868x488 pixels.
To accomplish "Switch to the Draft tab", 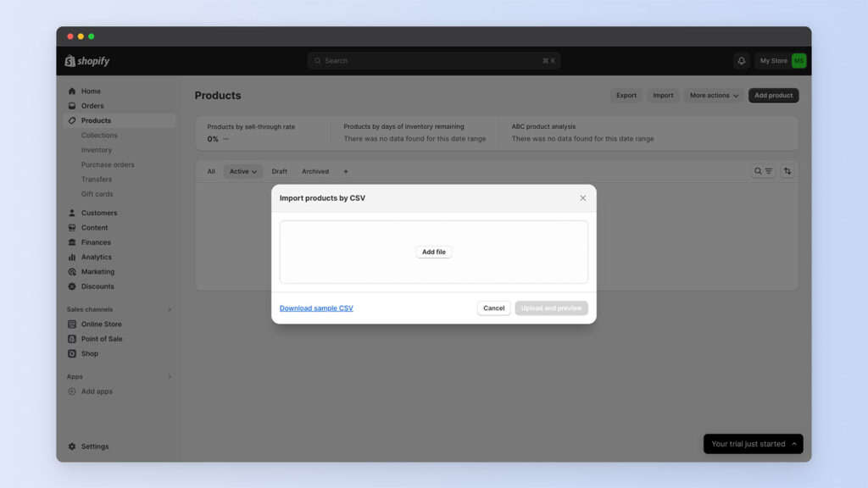I will (x=280, y=171).
